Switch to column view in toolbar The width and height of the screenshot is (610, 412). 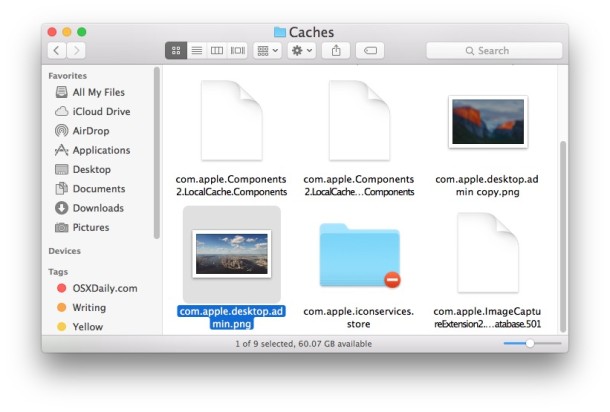pyautogui.click(x=217, y=50)
